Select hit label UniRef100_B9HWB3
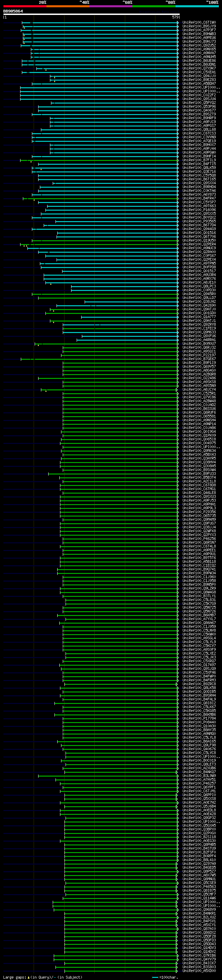This screenshot has height=980, width=222. pyautogui.click(x=199, y=34)
